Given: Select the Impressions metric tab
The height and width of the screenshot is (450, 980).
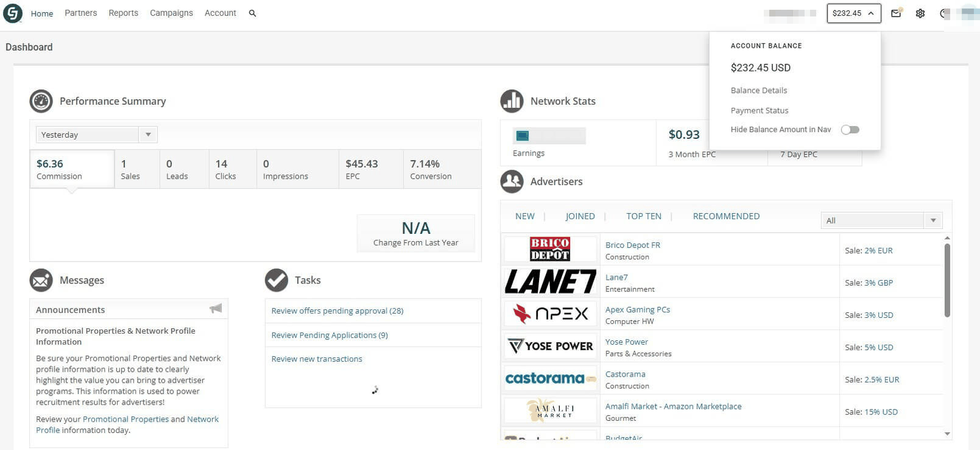Looking at the screenshot, I should click(298, 169).
